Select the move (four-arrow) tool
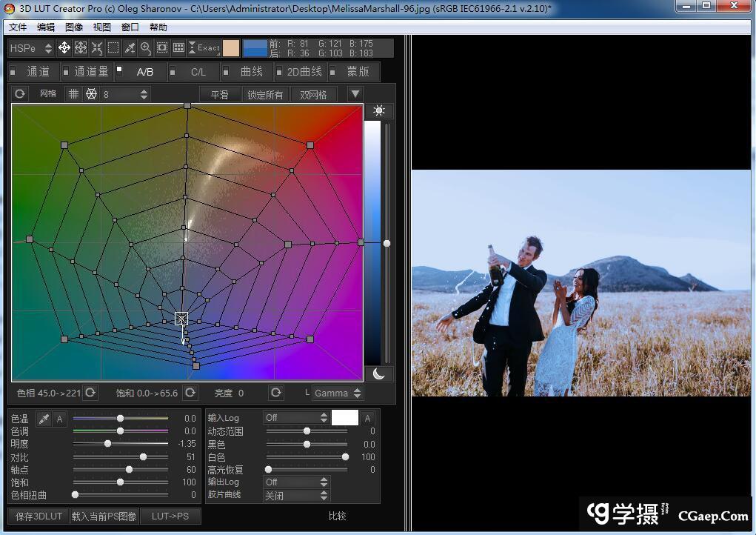756x535 pixels. pos(64,48)
